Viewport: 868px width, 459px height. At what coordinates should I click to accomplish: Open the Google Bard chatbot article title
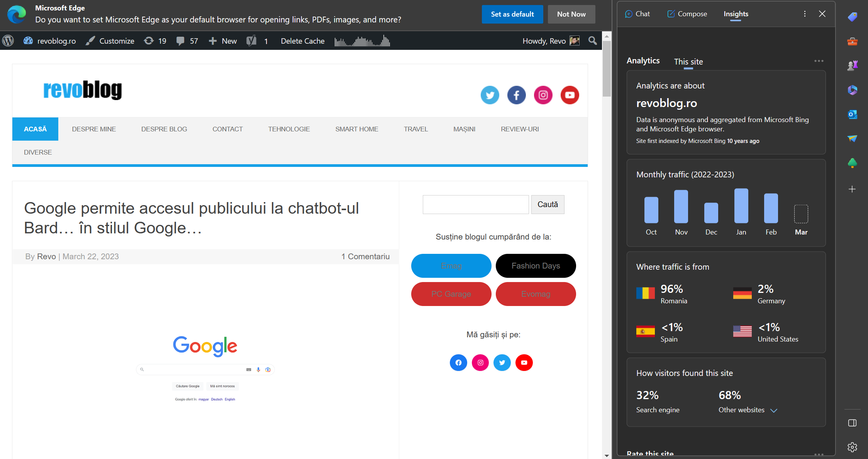click(192, 218)
